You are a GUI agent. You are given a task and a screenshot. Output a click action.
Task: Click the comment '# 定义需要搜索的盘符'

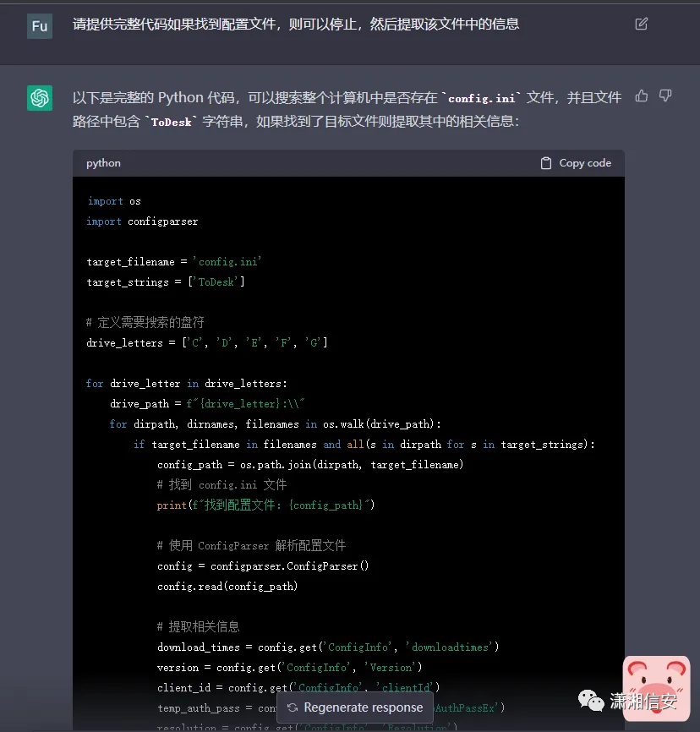tap(145, 322)
